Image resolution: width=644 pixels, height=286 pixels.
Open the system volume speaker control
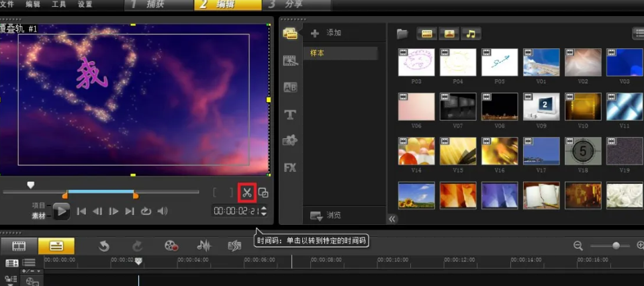163,211
